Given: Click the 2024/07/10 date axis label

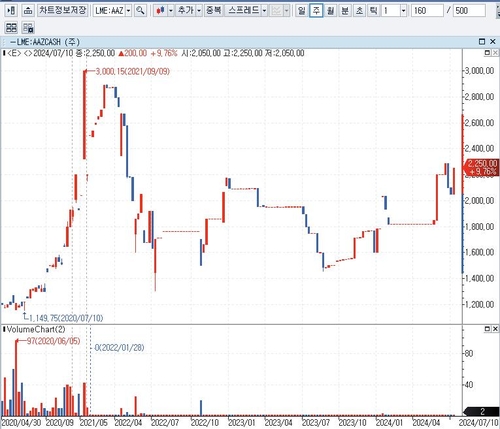Looking at the screenshot, I should (479, 423).
